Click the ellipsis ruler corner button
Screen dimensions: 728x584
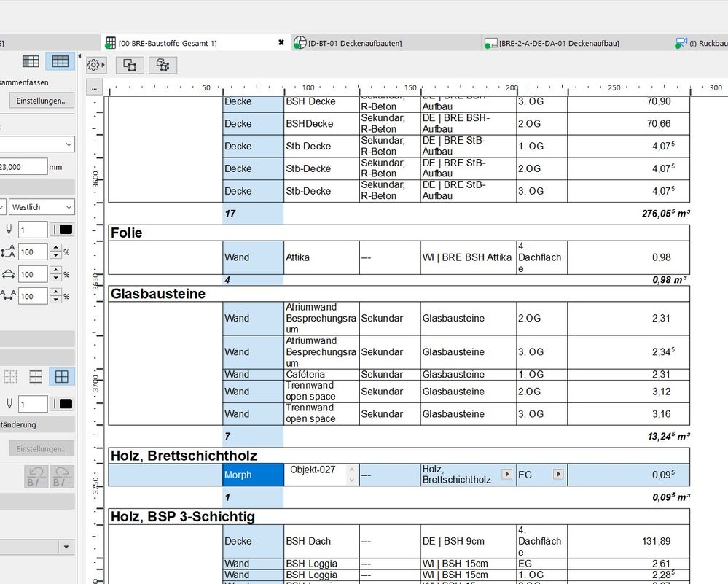94,87
